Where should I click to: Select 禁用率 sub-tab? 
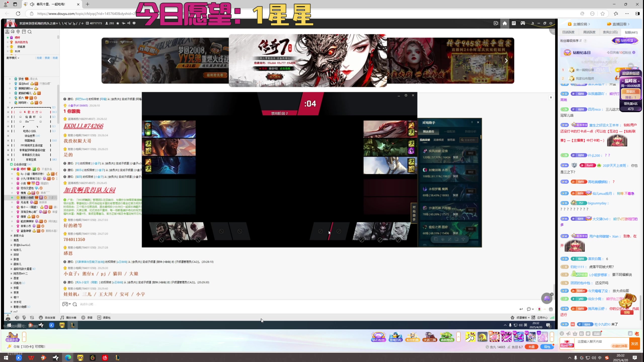coord(451,140)
